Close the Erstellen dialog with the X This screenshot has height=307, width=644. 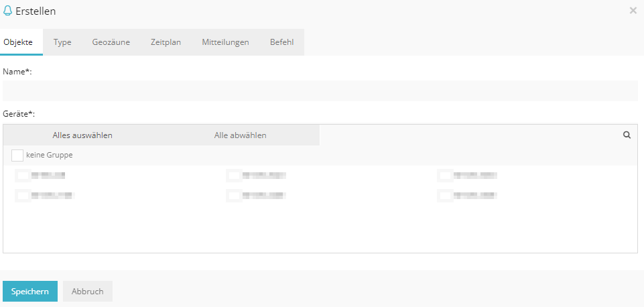coord(633,11)
